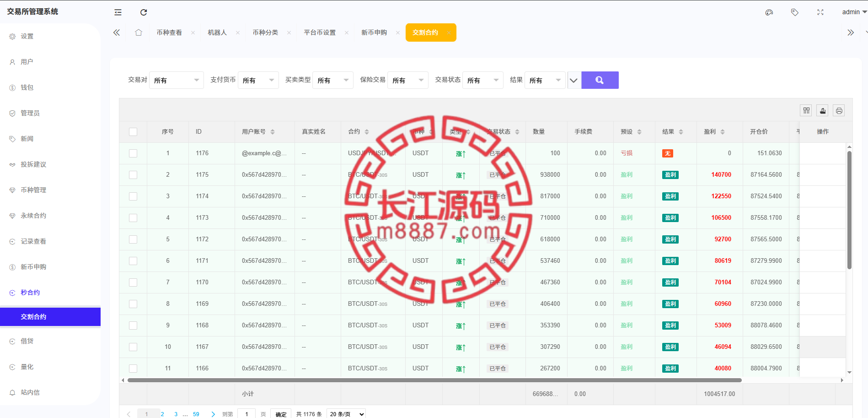The width and height of the screenshot is (868, 418).
Task: Click the table export icon
Action: pyautogui.click(x=823, y=110)
